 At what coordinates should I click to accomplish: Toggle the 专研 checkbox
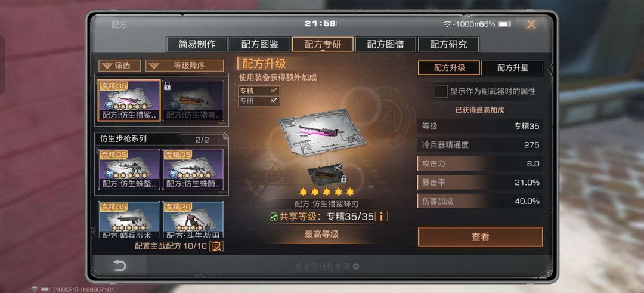point(259,101)
